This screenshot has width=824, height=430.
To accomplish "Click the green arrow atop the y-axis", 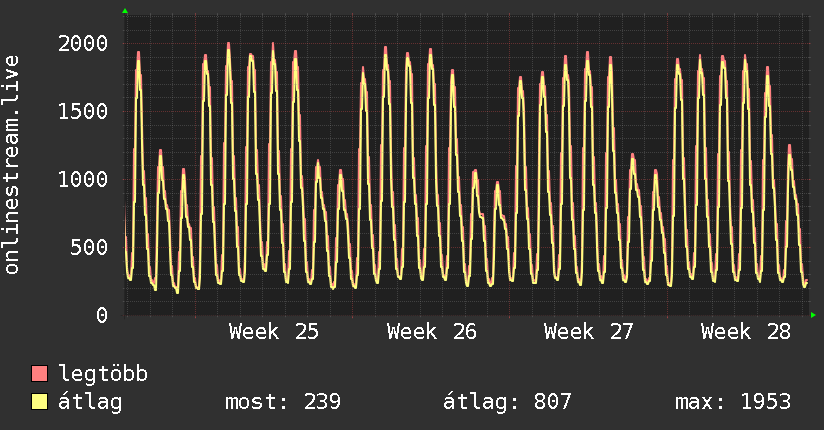I will pos(125,11).
